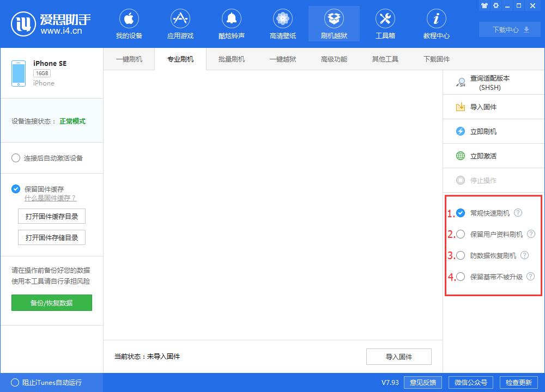
Task: Open the 应用游戏 apps and games section
Action: click(x=180, y=24)
